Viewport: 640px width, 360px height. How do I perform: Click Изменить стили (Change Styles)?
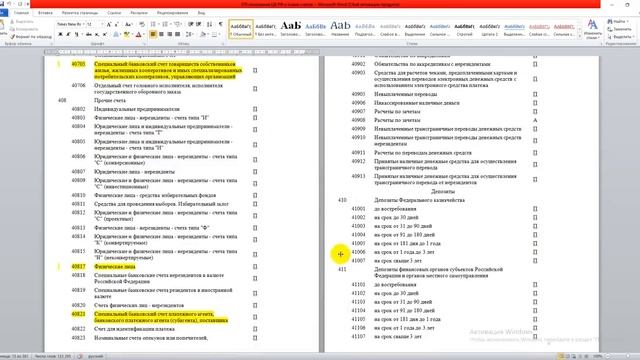[x=593, y=29]
